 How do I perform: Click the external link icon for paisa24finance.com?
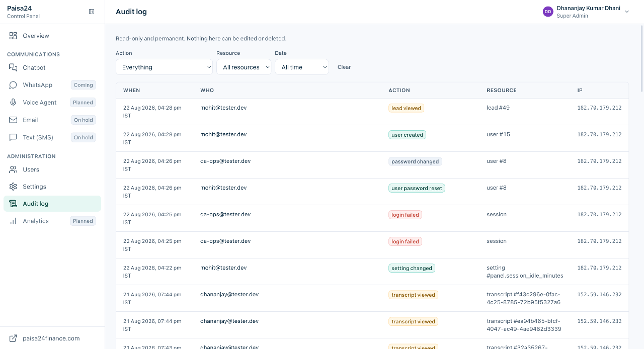click(13, 338)
